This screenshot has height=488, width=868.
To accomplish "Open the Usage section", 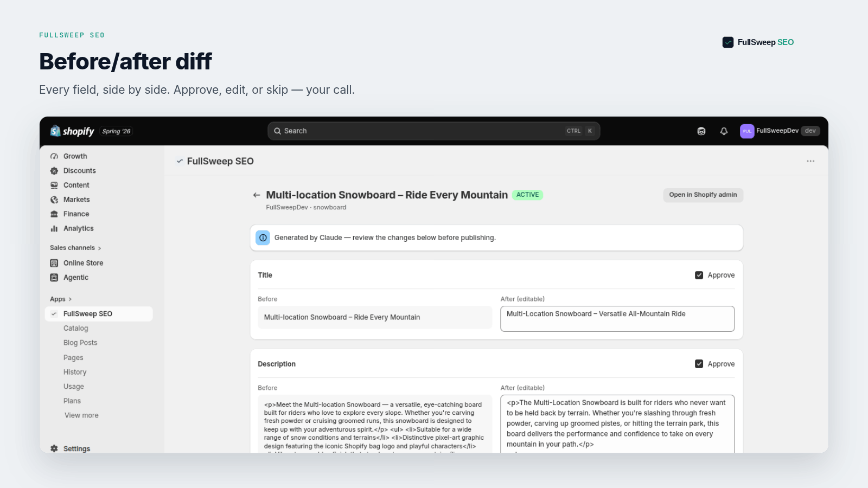I will [x=74, y=387].
